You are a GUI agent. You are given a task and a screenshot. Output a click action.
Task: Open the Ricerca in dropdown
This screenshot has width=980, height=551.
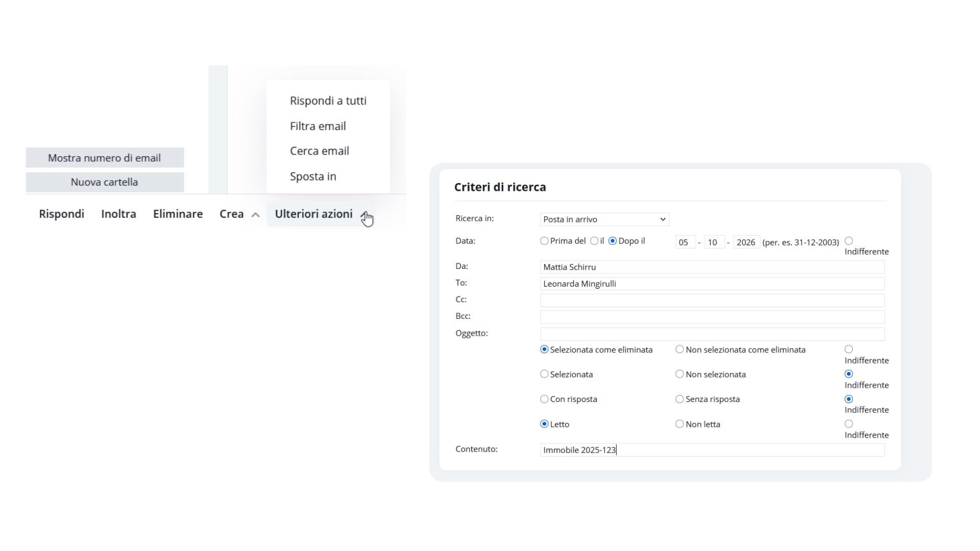pos(605,219)
